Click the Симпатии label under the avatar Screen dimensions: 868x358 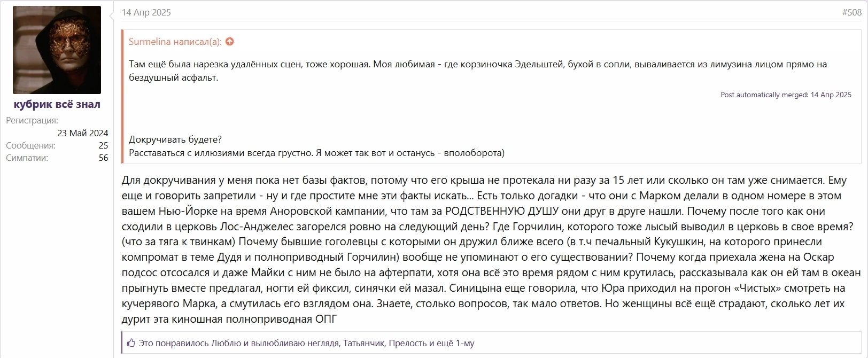pyautogui.click(x=27, y=158)
